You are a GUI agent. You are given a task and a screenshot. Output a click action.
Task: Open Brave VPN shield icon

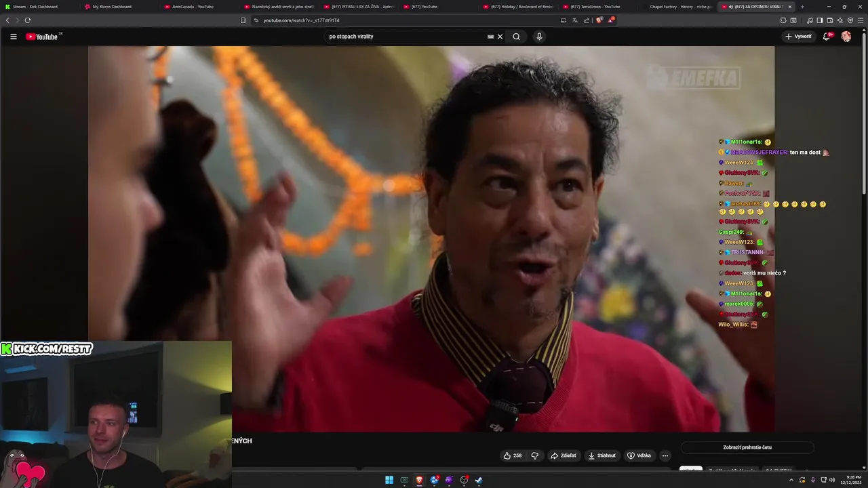coord(850,20)
